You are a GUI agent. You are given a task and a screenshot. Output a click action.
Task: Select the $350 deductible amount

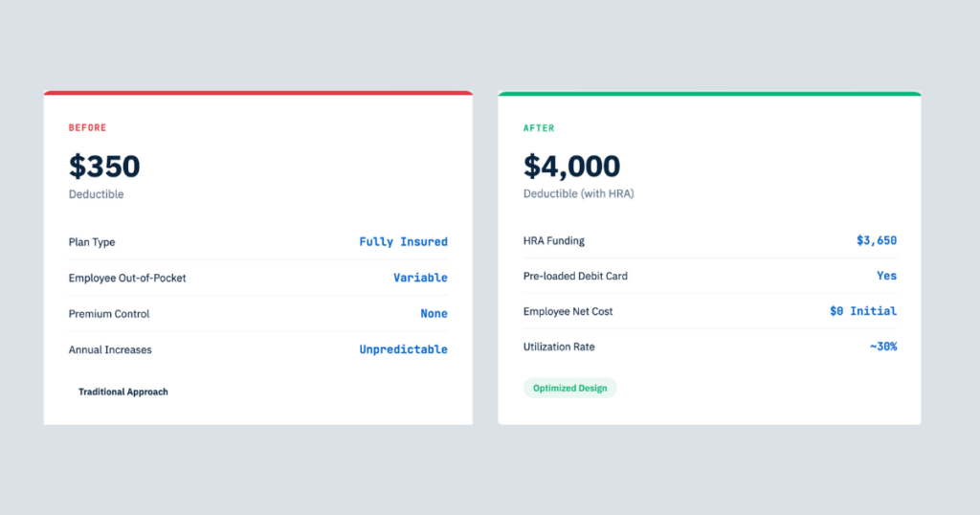[x=104, y=167]
